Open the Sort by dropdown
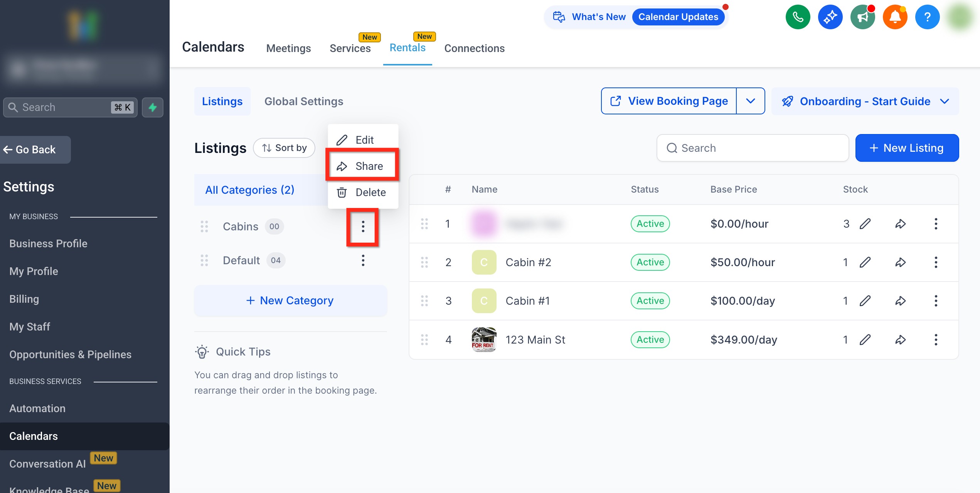Viewport: 980px width, 493px height. point(284,148)
